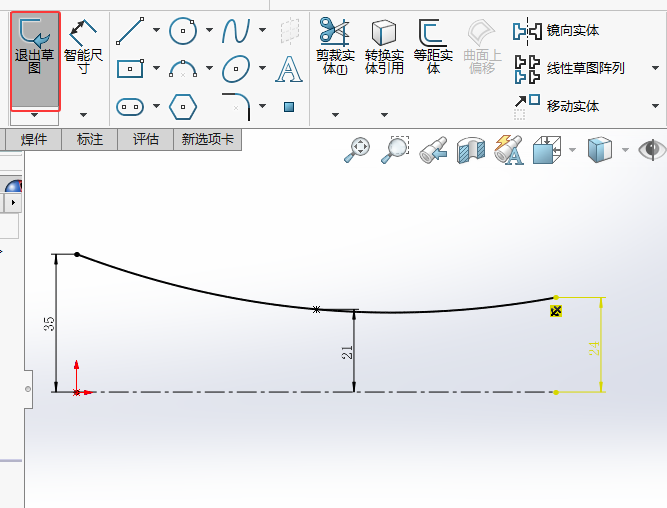Select the Straight Slot tool
The height and width of the screenshot is (508, 667).
coord(130,107)
